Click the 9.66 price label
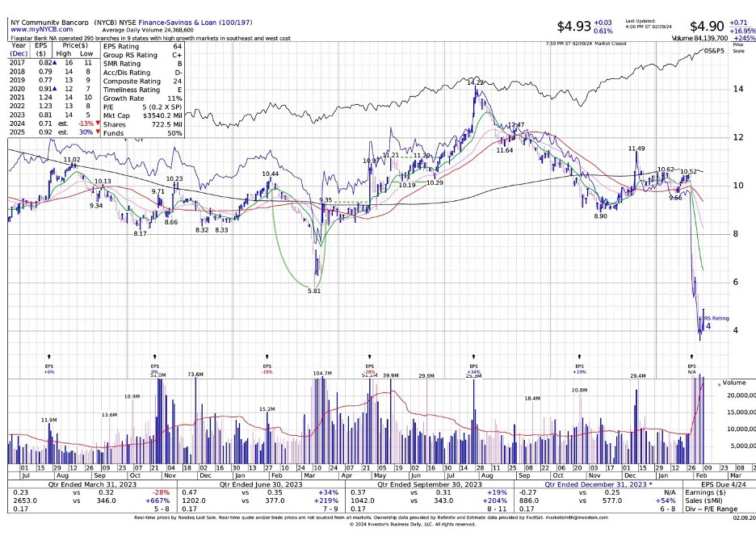This screenshot has height=536, width=756. click(675, 198)
